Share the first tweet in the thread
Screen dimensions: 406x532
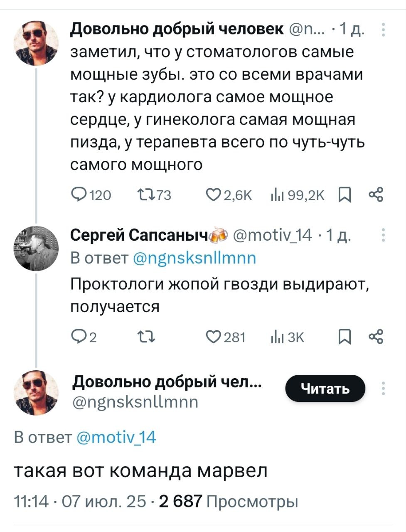tap(376, 195)
